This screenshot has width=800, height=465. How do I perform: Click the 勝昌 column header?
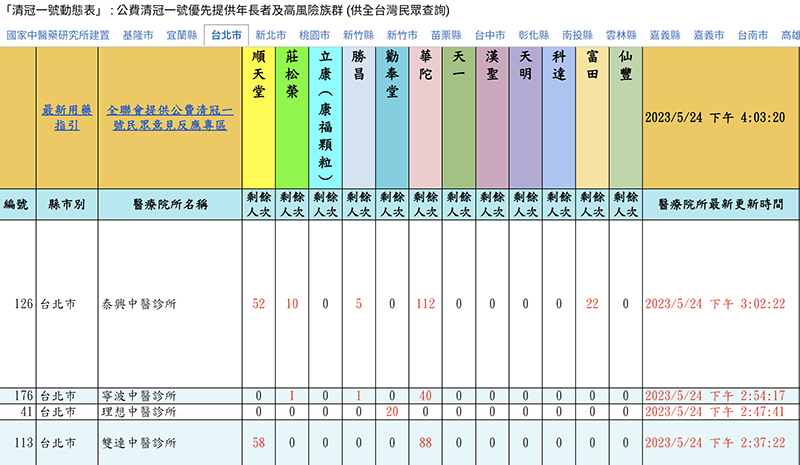359,117
